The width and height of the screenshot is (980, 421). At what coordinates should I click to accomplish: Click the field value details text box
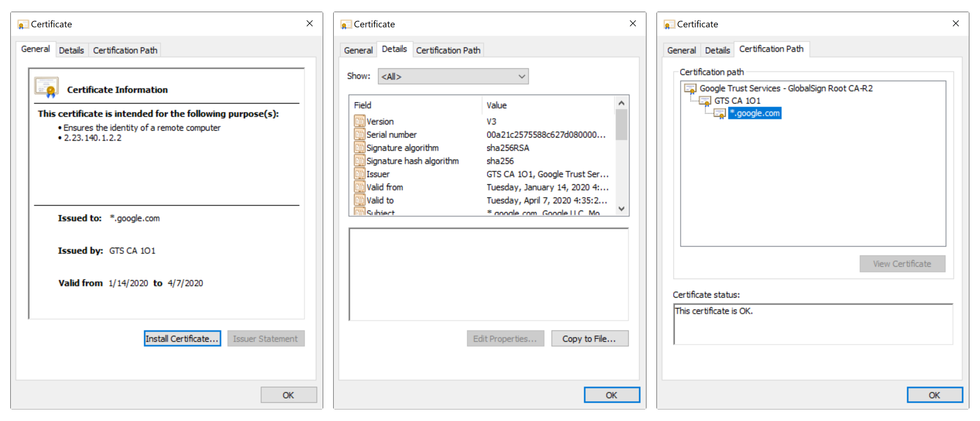pos(489,274)
